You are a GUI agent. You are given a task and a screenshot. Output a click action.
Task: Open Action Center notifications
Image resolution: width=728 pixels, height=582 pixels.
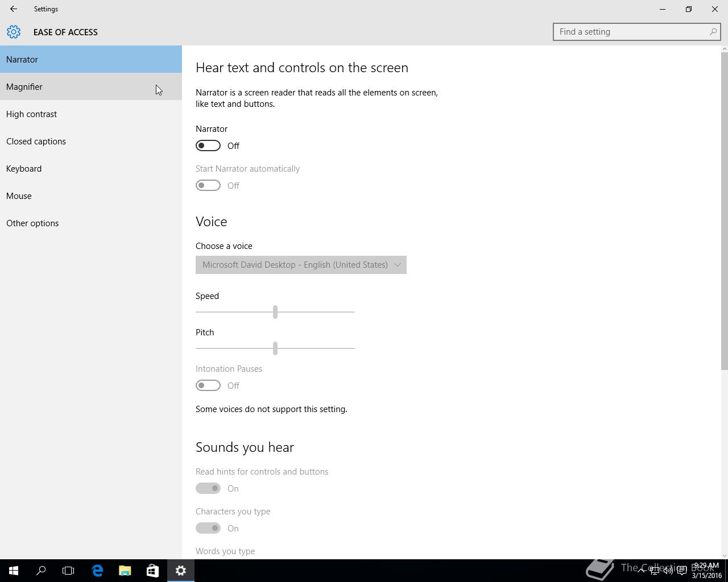pyautogui.click(x=681, y=571)
